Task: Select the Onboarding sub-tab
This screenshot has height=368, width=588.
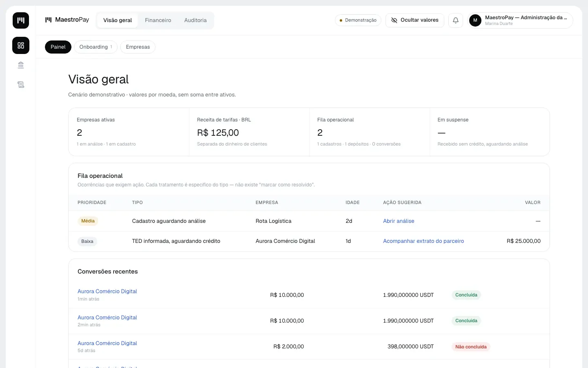Action: point(96,47)
